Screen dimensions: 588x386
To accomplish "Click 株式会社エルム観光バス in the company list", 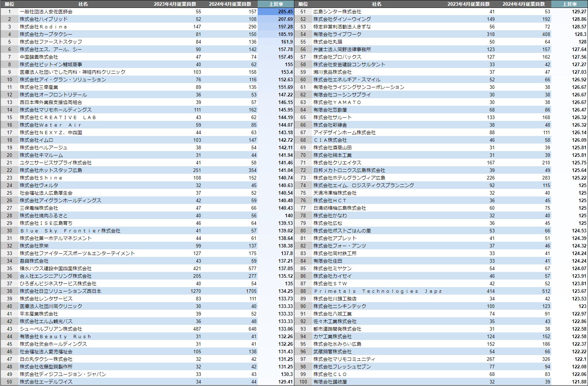I will click(x=46, y=321).
